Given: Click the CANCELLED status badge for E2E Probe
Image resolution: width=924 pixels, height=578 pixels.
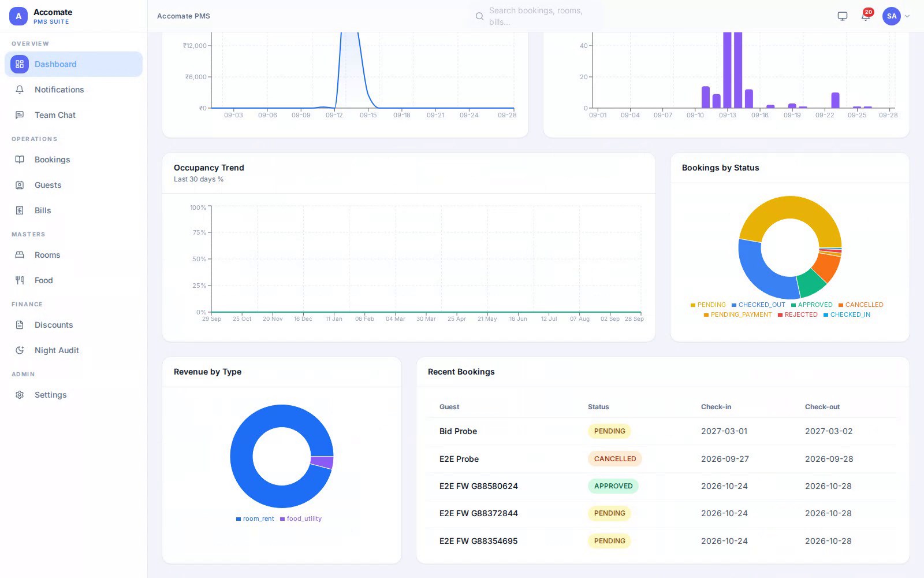Looking at the screenshot, I should [615, 459].
